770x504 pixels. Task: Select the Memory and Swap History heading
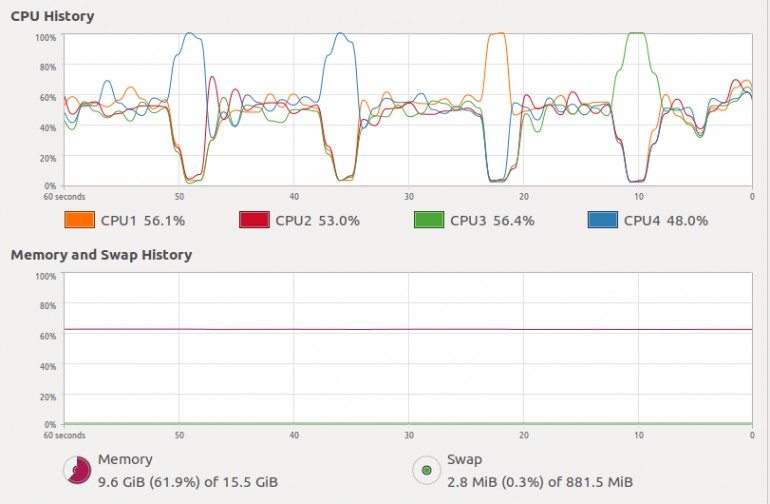(101, 255)
